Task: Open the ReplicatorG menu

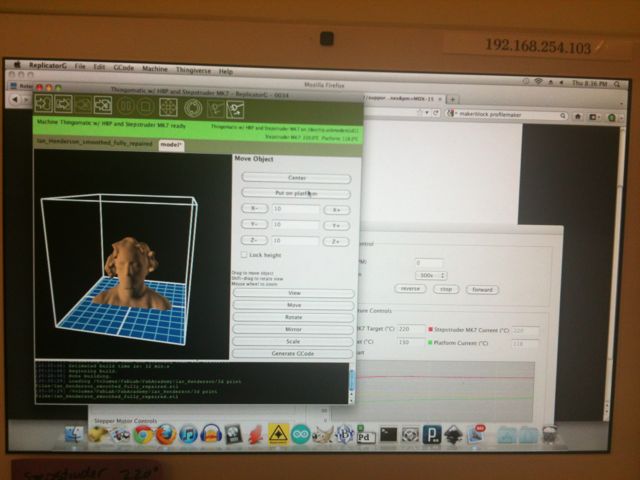Action: (x=47, y=65)
